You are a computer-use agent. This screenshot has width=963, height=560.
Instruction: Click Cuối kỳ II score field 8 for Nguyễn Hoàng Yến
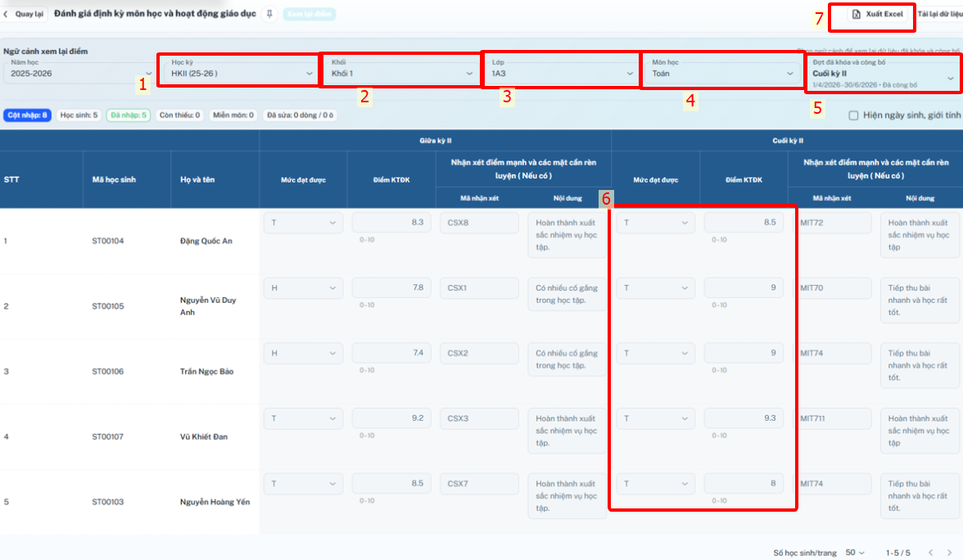[744, 483]
